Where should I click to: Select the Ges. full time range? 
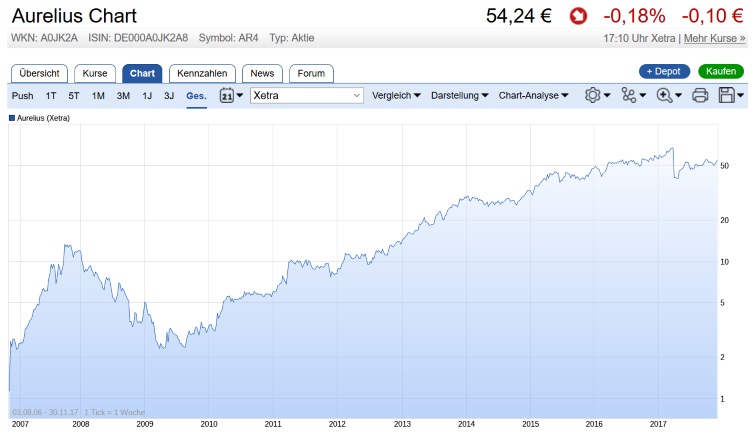pos(196,96)
